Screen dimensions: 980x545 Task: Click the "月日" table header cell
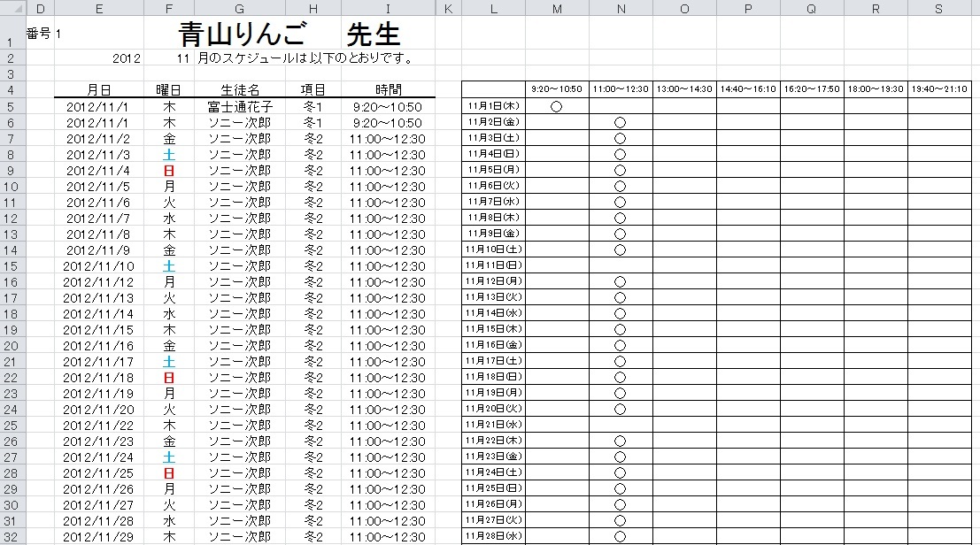pos(98,89)
